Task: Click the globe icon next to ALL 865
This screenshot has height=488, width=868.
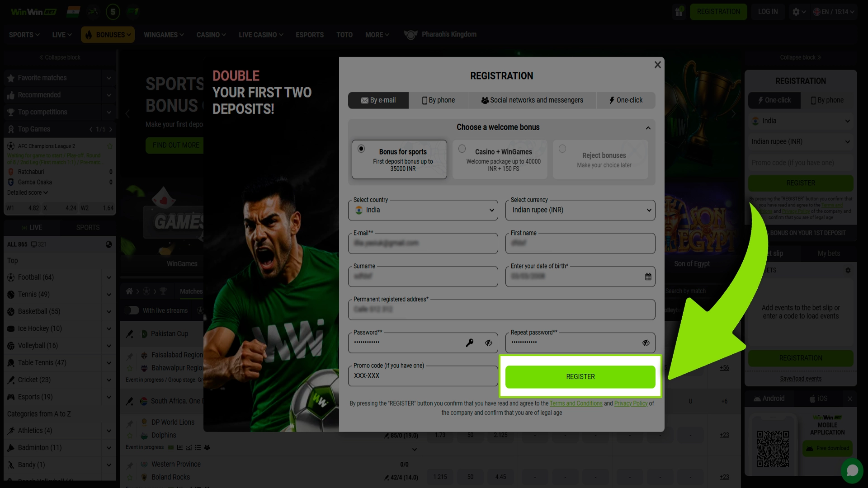Action: coord(108,244)
